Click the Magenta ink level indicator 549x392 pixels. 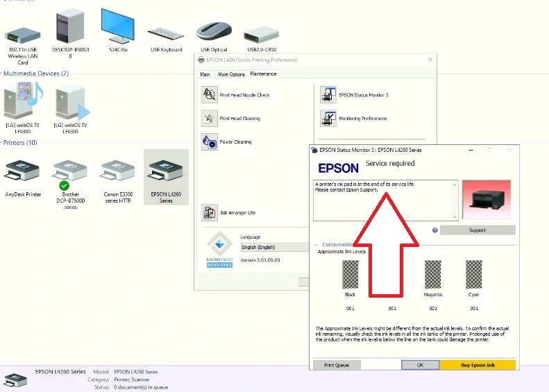433,275
